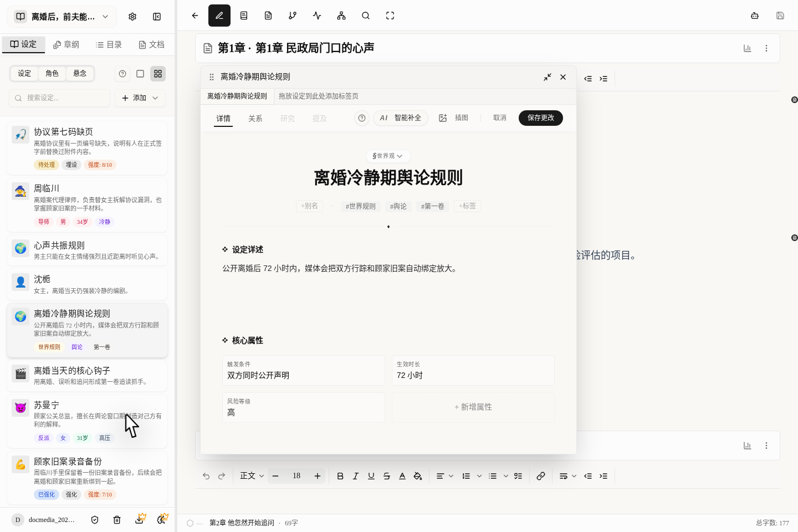
Task: Select the writing pen mode in top toolbar
Action: (x=219, y=16)
